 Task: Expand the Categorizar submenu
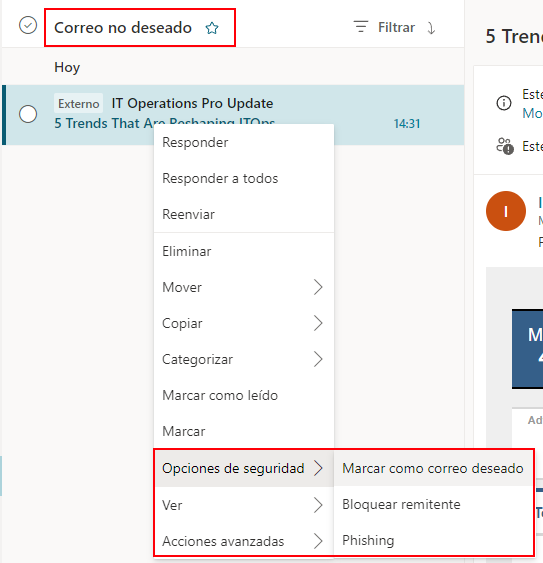[x=244, y=359]
